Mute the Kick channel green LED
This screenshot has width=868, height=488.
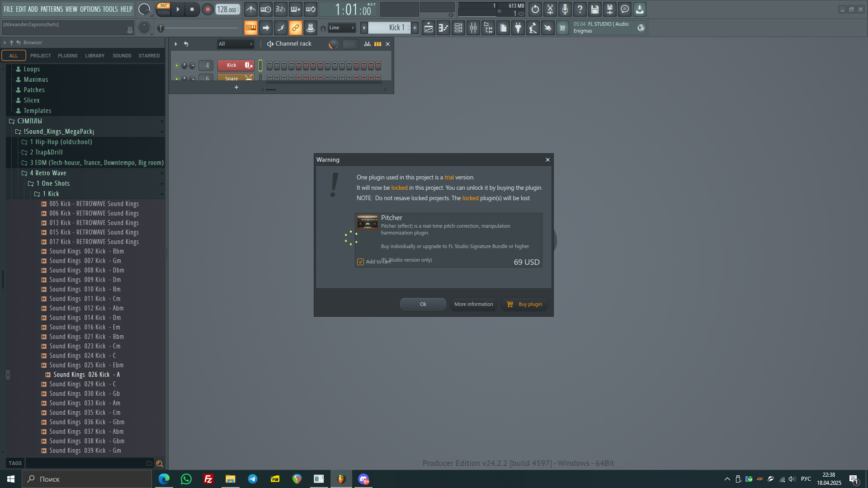(x=177, y=66)
